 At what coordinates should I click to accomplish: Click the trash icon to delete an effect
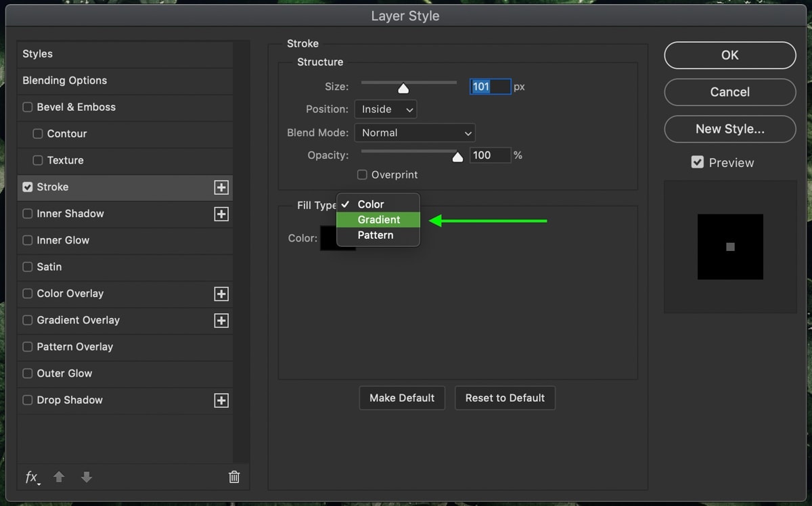pos(234,477)
